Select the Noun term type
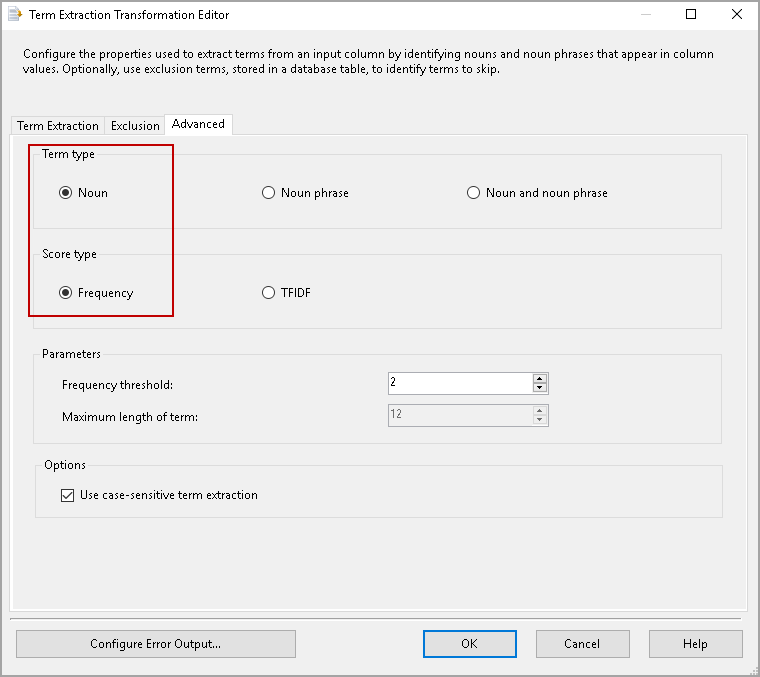Viewport: 760px width, 677px height. pyautogui.click(x=66, y=193)
